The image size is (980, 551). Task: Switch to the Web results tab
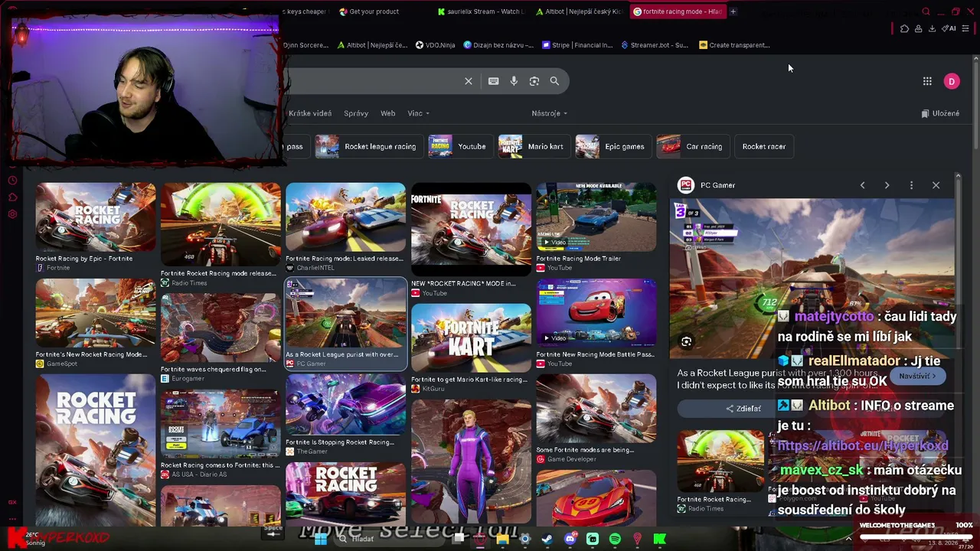[x=388, y=113]
